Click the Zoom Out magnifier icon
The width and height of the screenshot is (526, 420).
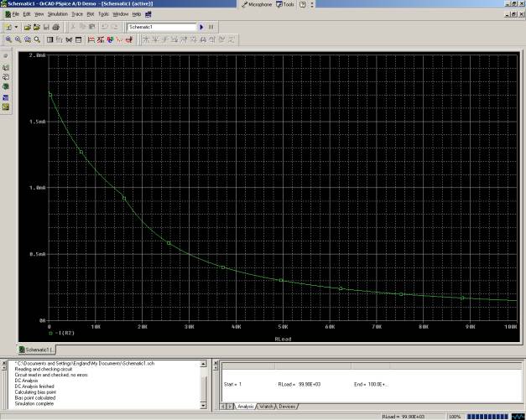coord(18,39)
